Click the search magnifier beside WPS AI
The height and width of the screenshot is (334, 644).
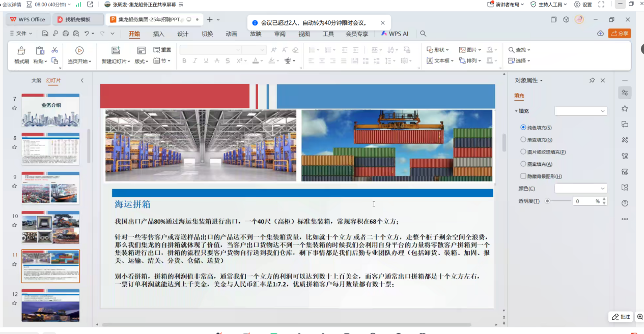tap(423, 34)
